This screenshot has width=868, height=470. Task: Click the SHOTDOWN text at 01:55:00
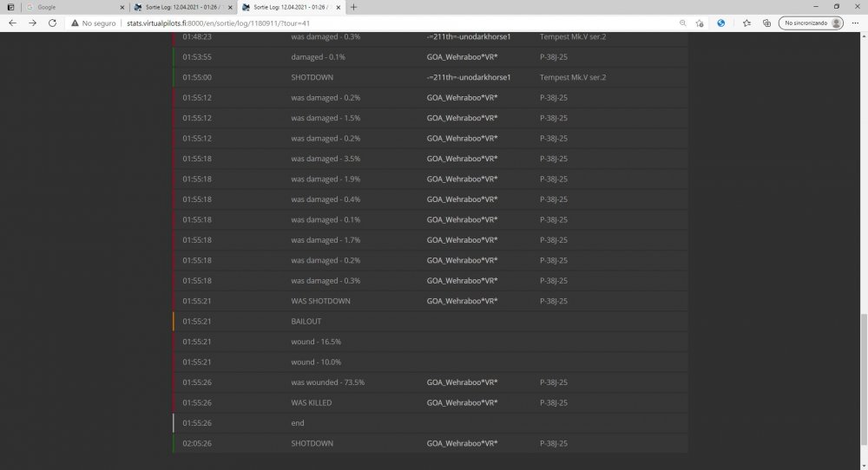point(312,77)
